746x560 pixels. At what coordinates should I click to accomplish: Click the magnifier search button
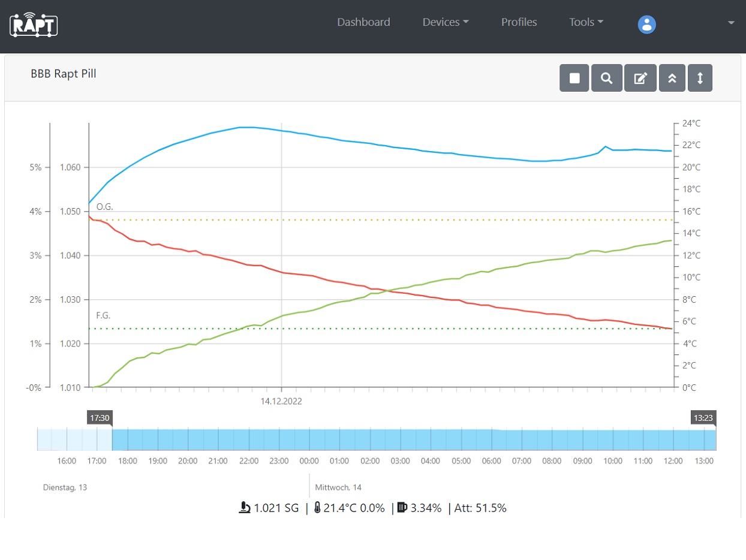606,78
